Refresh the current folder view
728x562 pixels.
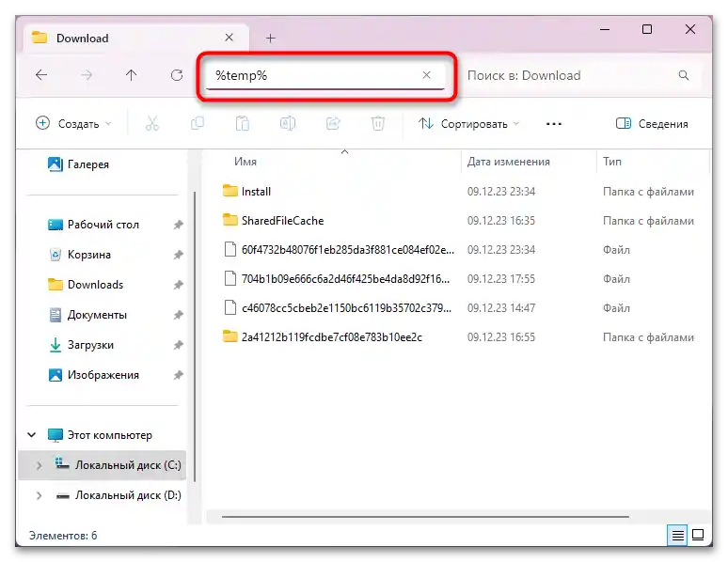point(177,75)
